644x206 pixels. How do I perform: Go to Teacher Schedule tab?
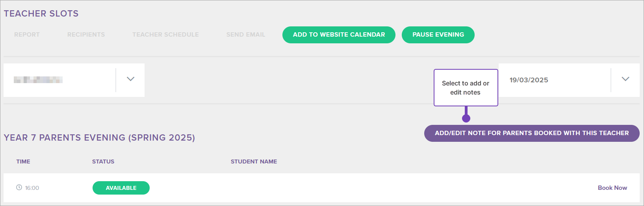click(165, 35)
